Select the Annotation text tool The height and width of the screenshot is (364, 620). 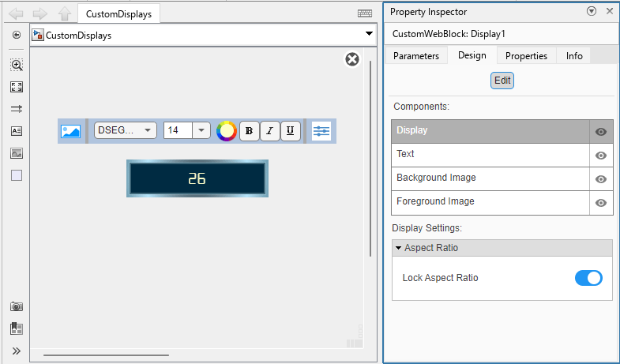(x=17, y=131)
